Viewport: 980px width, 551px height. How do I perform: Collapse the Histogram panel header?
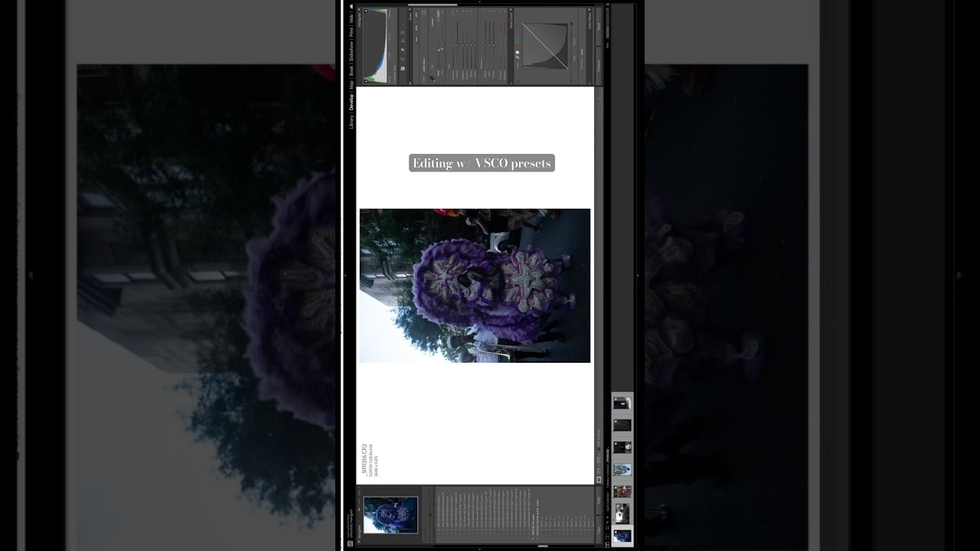(x=360, y=17)
